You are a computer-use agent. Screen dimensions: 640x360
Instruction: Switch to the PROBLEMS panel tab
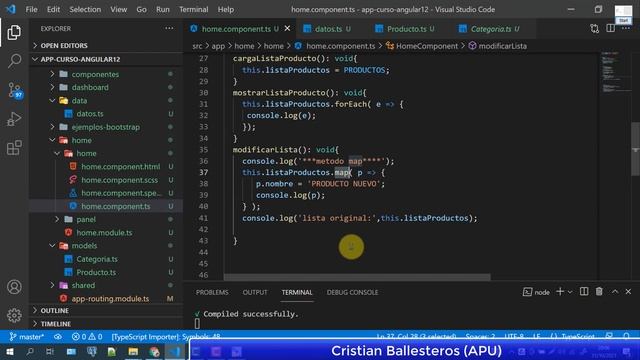212,292
